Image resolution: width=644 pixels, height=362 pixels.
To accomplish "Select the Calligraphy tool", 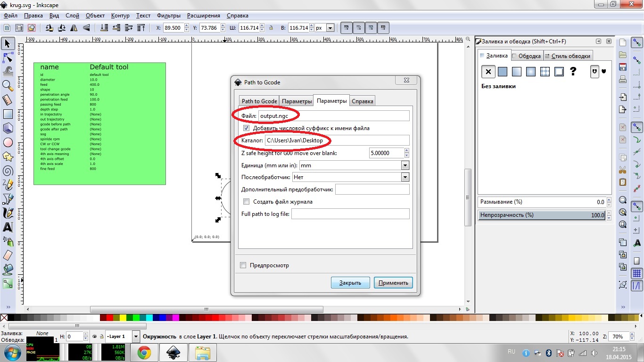I will (x=8, y=213).
